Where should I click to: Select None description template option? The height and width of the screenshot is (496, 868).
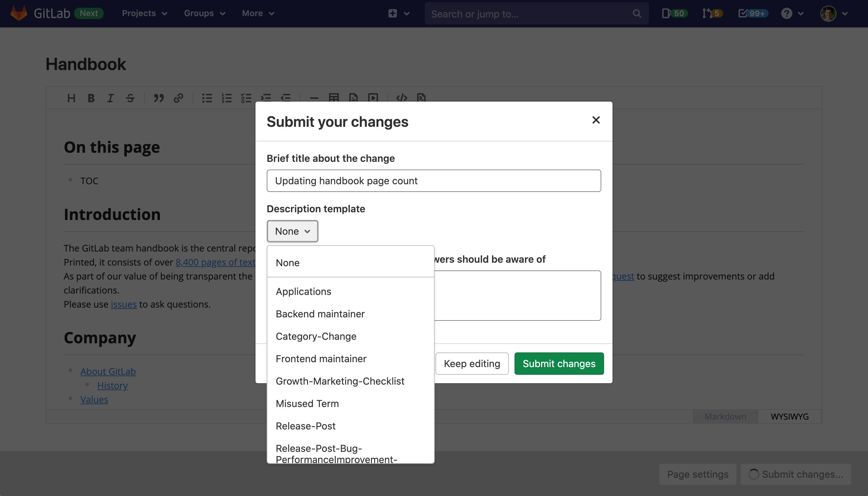pyautogui.click(x=287, y=262)
